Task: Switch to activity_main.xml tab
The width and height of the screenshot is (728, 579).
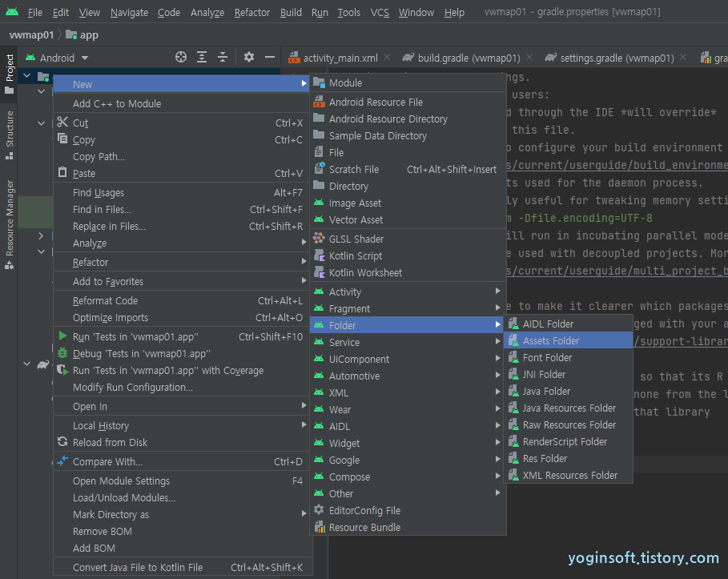Action: (x=340, y=58)
